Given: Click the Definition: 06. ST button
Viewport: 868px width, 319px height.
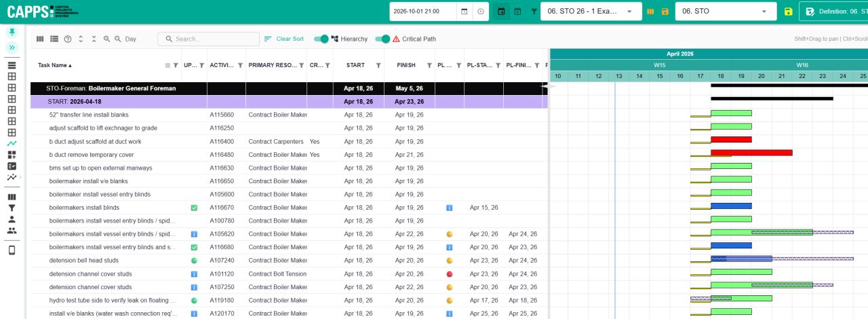Looking at the screenshot, I should [834, 12].
